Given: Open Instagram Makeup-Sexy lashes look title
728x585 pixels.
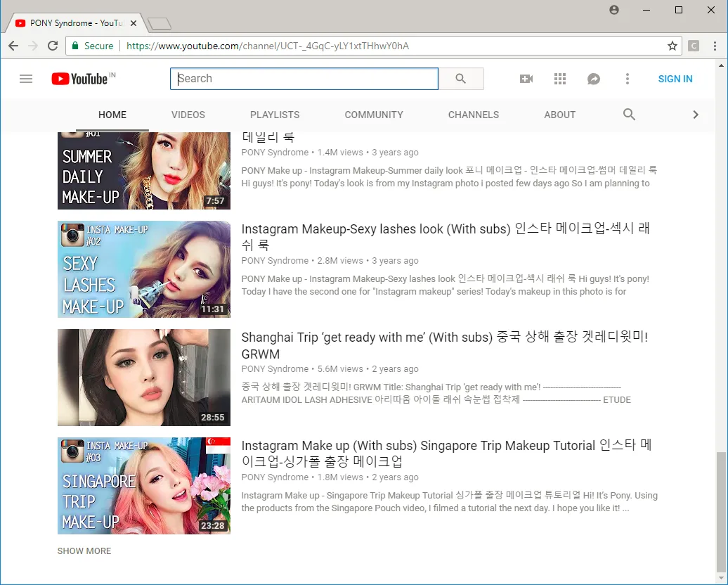Looking at the screenshot, I should point(446,236).
